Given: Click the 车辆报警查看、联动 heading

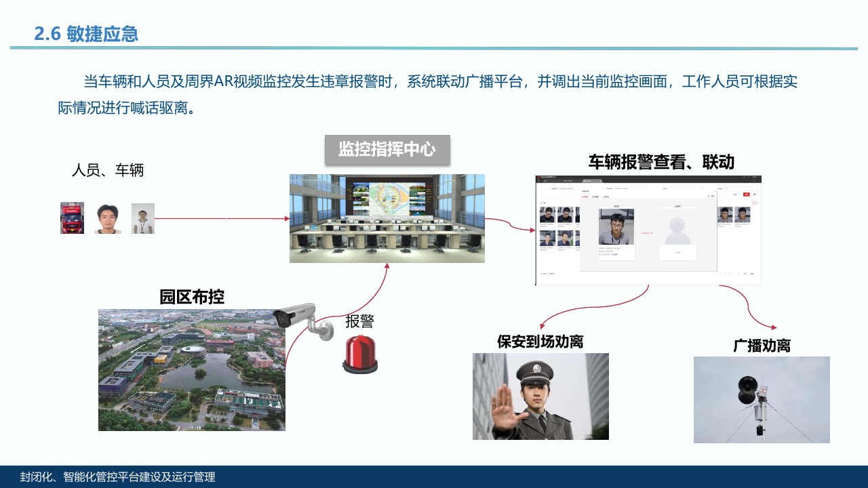Looking at the screenshot, I should (x=661, y=162).
